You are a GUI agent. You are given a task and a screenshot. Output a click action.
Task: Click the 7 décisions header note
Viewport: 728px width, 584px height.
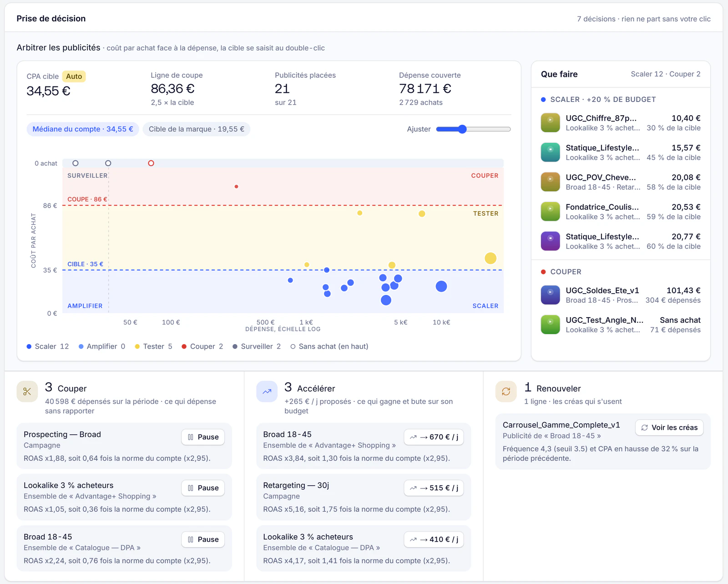point(644,19)
